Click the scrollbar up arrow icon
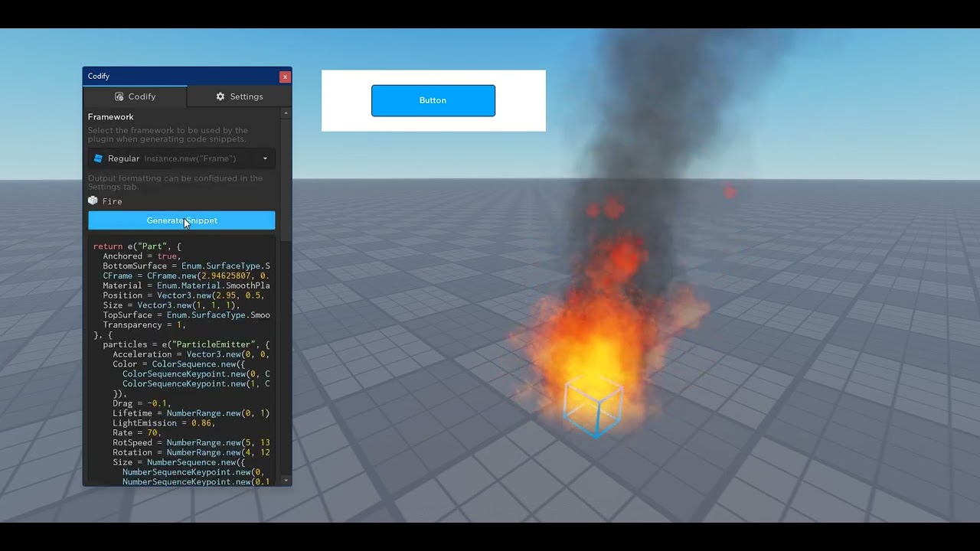980x551 pixels. pyautogui.click(x=286, y=112)
